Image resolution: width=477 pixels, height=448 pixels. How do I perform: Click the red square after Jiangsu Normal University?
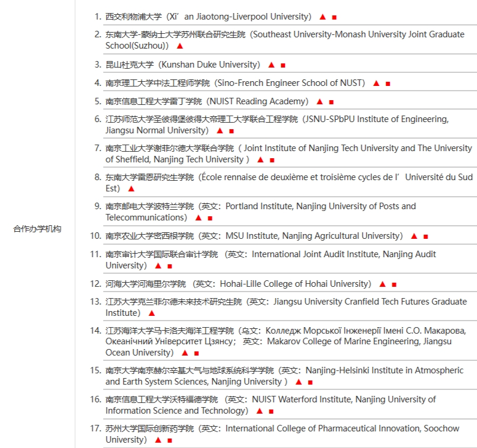(x=232, y=131)
